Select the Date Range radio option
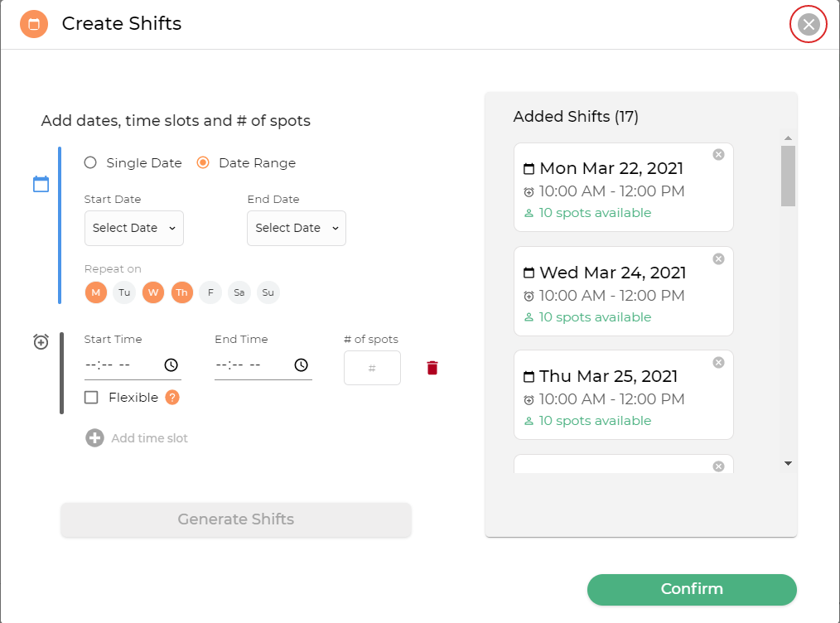840x623 pixels. click(203, 163)
